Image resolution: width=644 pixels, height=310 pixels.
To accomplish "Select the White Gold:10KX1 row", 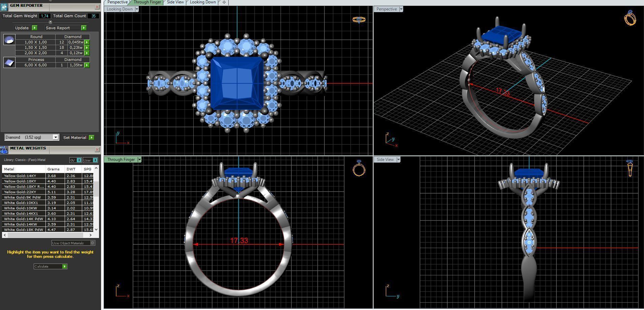I will pyautogui.click(x=48, y=203).
